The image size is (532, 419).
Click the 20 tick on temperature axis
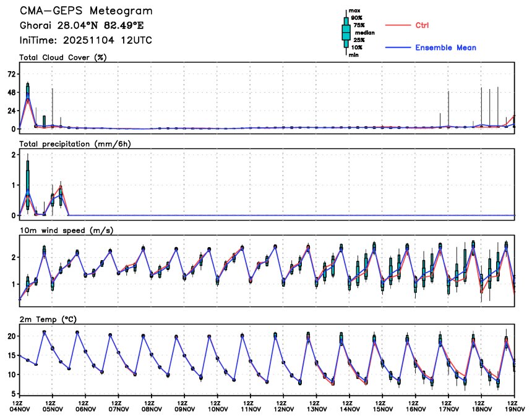click(x=12, y=336)
